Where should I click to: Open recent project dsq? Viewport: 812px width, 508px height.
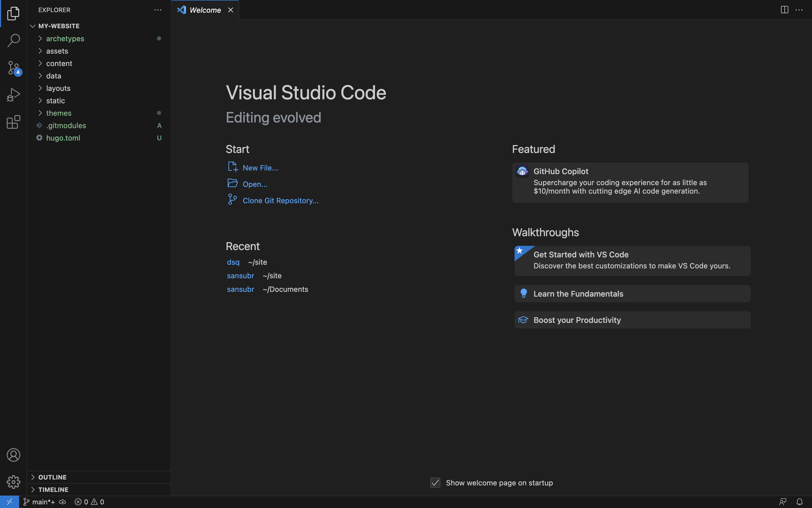click(x=233, y=262)
